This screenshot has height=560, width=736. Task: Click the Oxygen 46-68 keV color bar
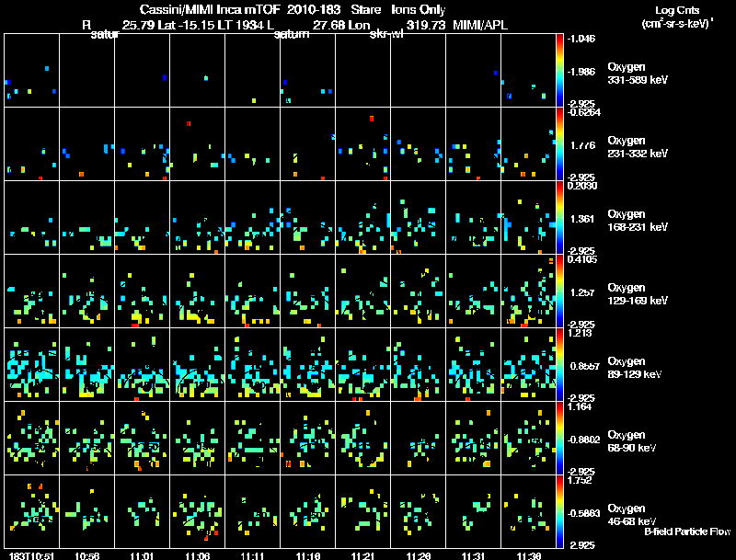pyautogui.click(x=560, y=512)
